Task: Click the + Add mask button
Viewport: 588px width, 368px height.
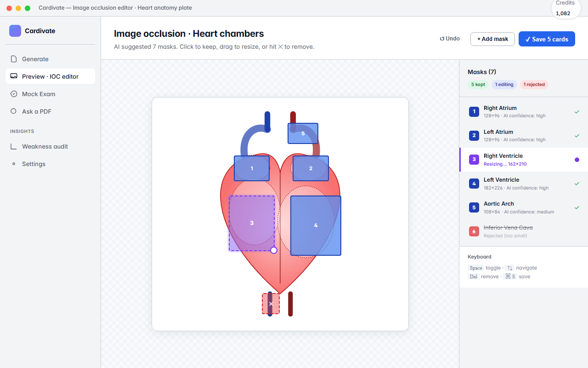Action: pyautogui.click(x=492, y=39)
